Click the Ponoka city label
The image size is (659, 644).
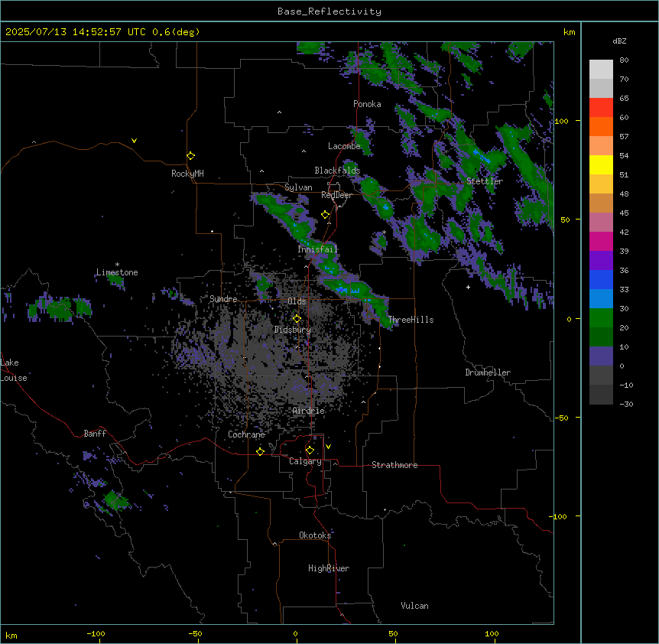coord(367,104)
